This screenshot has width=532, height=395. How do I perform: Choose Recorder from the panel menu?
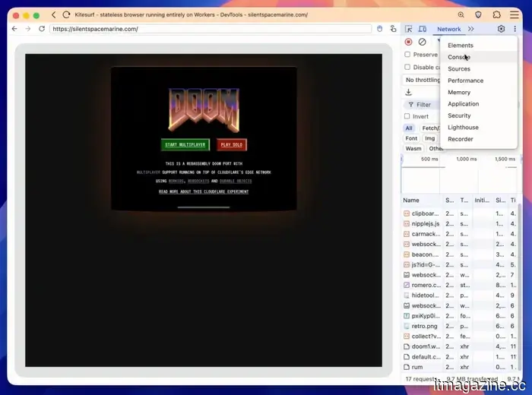tap(479, 139)
